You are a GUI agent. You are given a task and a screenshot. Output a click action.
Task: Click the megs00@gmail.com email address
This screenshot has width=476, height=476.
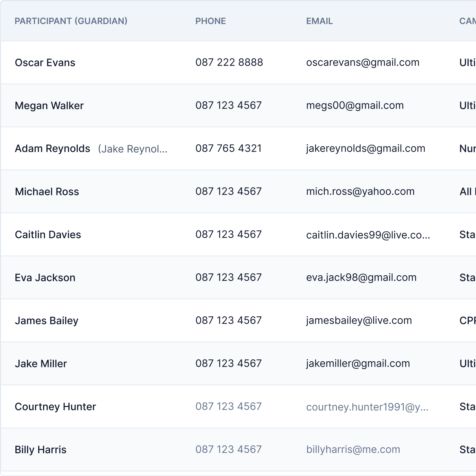pyautogui.click(x=355, y=106)
